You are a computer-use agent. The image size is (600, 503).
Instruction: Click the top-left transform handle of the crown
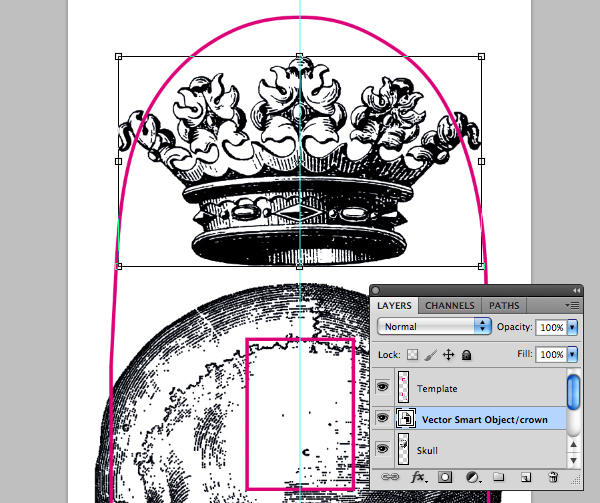tap(119, 57)
